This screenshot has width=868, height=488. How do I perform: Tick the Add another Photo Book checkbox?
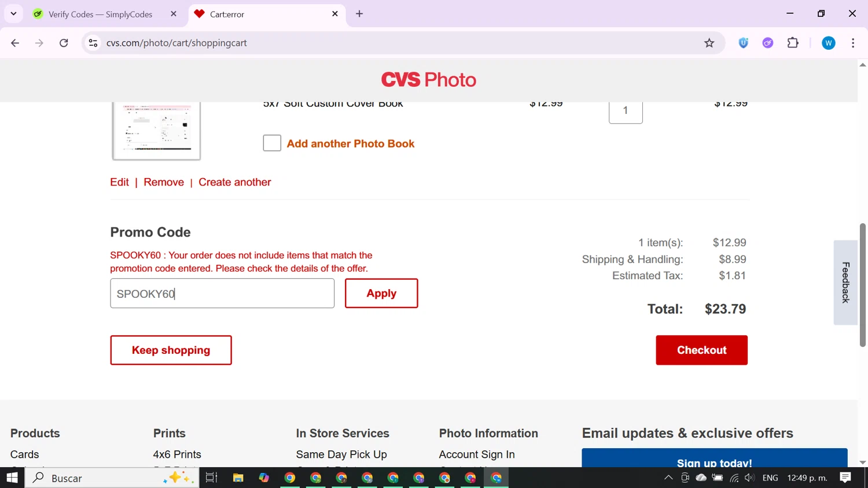pos(272,143)
